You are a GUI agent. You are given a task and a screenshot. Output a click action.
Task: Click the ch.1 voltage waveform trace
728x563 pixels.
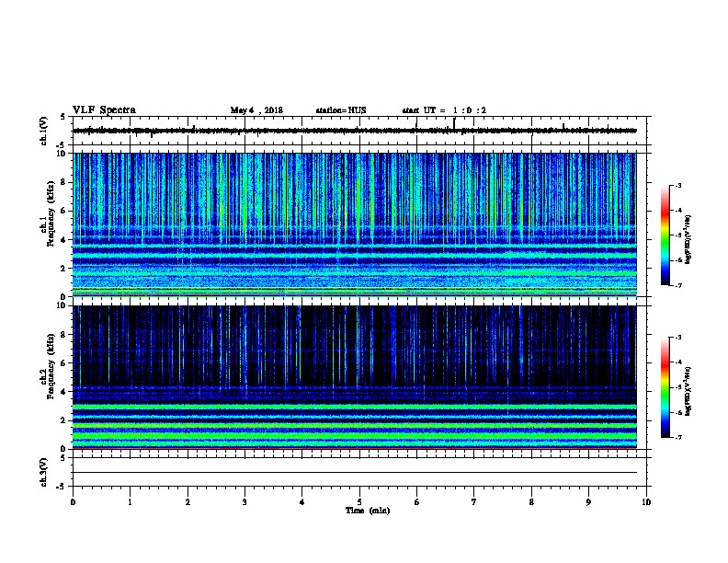click(355, 131)
